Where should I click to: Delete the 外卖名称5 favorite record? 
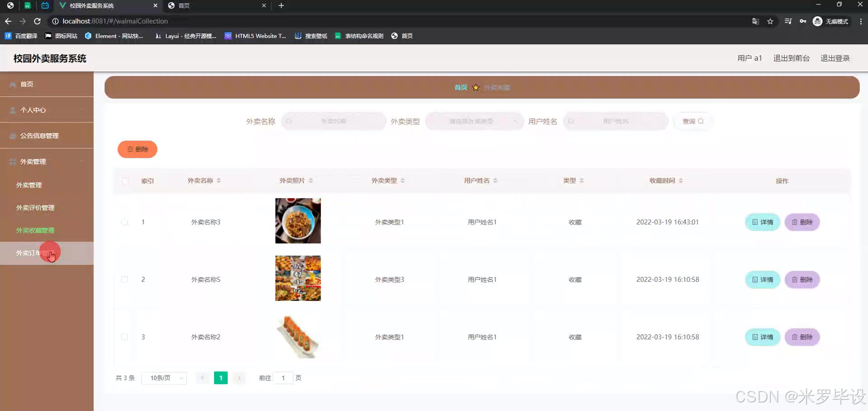point(802,279)
